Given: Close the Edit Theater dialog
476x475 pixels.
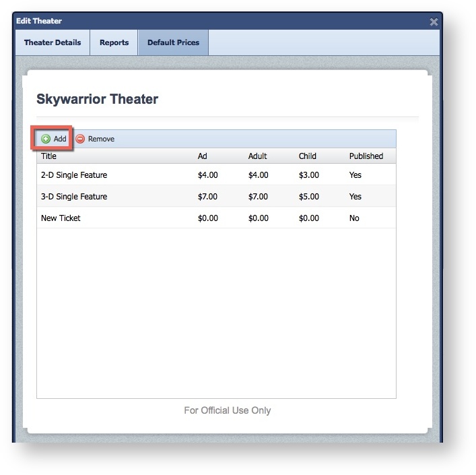Looking at the screenshot, I should pos(434,22).
